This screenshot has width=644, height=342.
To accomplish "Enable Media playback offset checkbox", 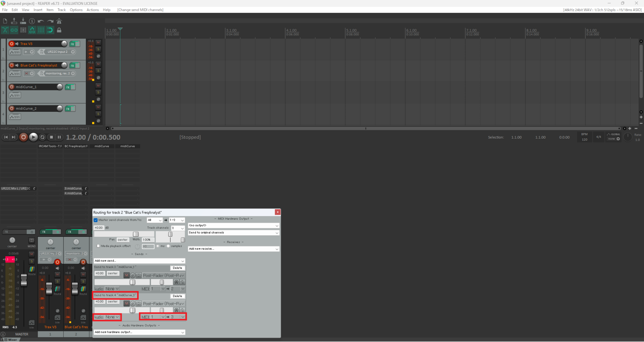I will 98,246.
